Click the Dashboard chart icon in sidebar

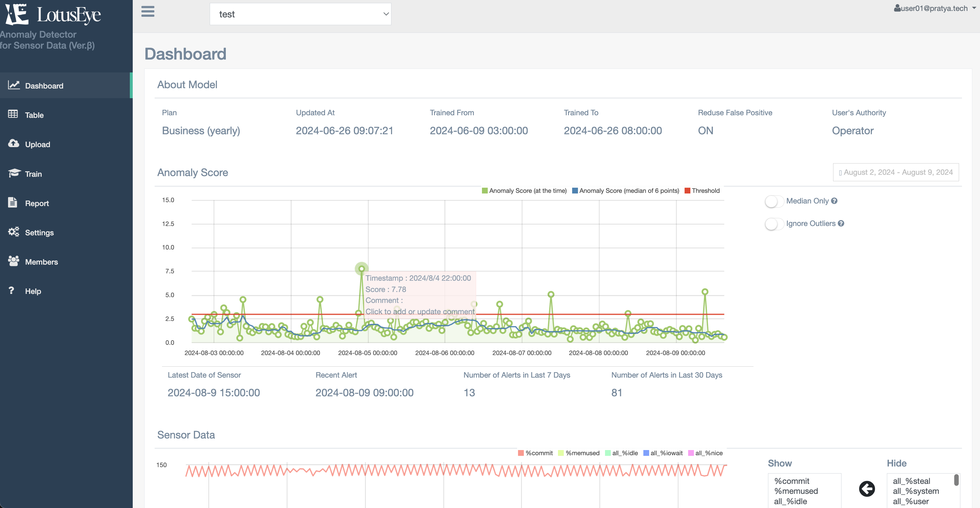coord(14,85)
